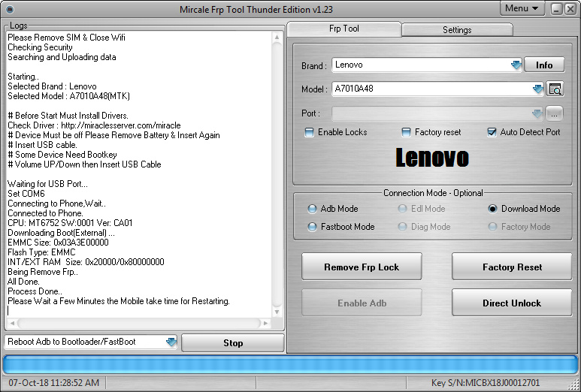Click log line 'Flash Type: EMMC'
Image resolution: width=581 pixels, height=392 pixels.
pos(41,252)
